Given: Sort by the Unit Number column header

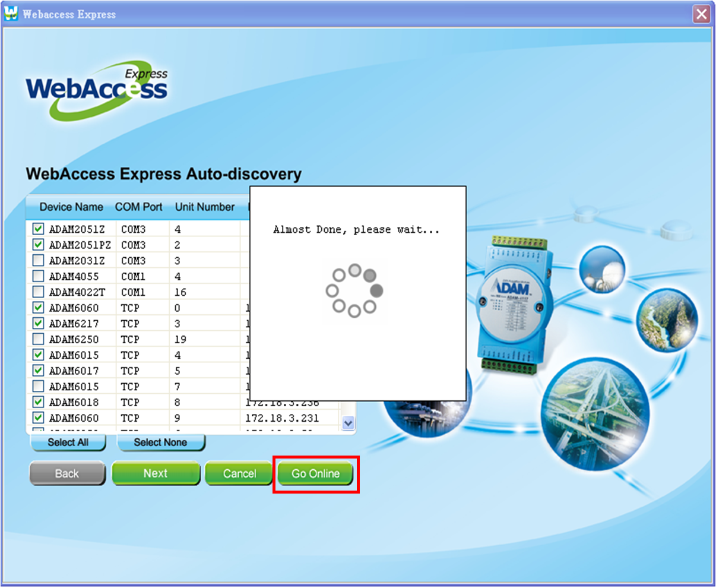Looking at the screenshot, I should pos(205,207).
